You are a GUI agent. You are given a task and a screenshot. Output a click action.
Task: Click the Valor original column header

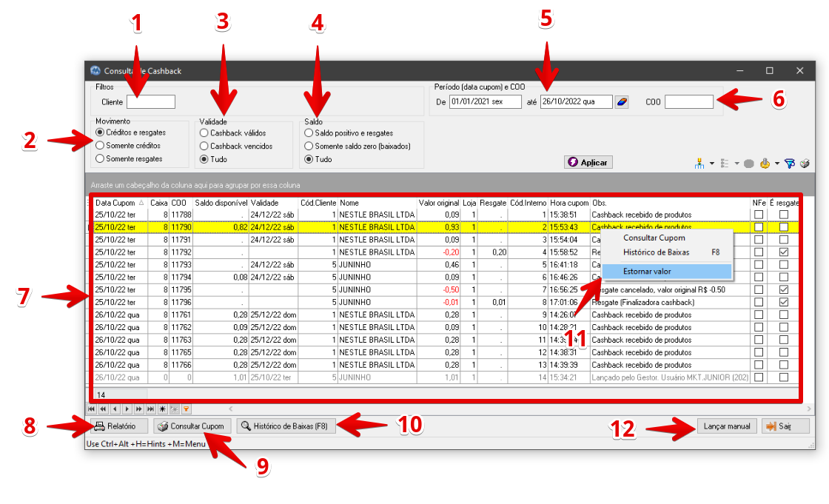[x=439, y=203]
